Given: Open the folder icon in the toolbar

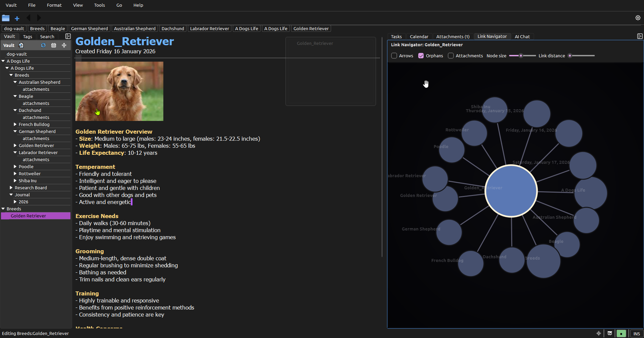Looking at the screenshot, I should [x=6, y=18].
